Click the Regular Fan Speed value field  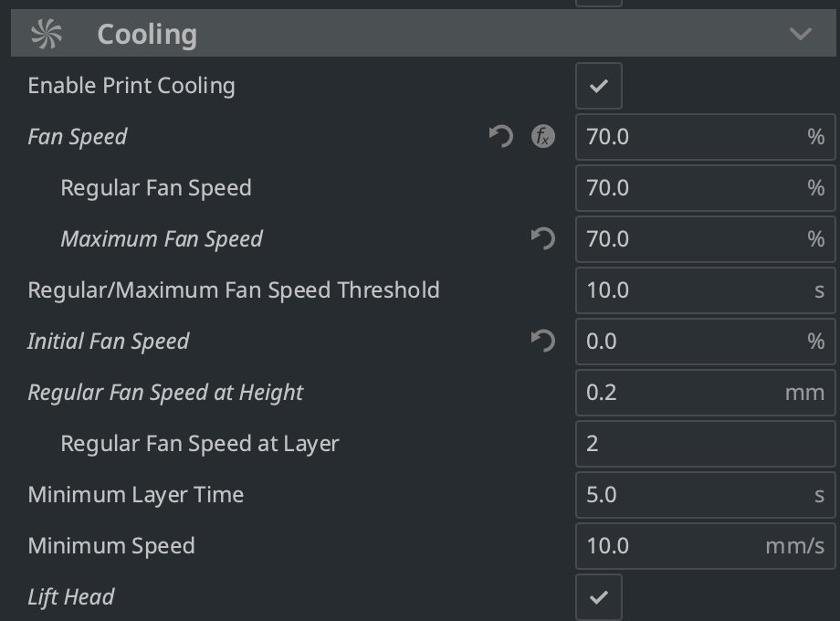pyautogui.click(x=705, y=188)
